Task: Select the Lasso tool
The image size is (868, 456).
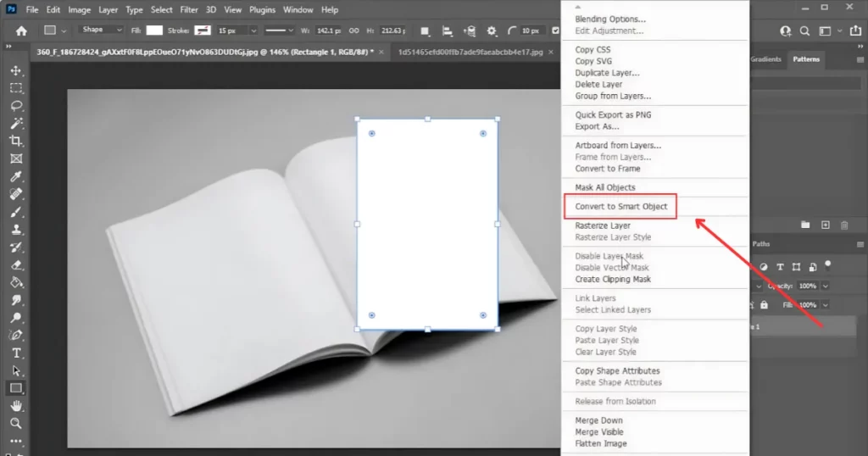Action: (x=16, y=106)
